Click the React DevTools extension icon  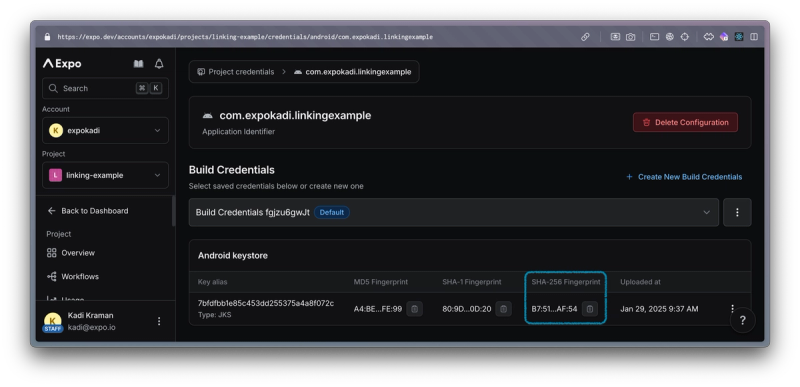click(739, 37)
